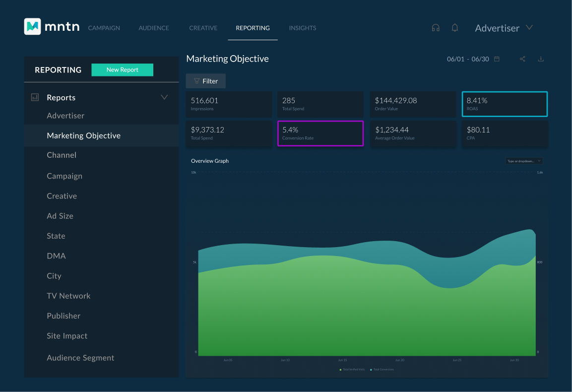This screenshot has width=572, height=392.
Task: Select the ROAS metric card
Action: [505, 104]
